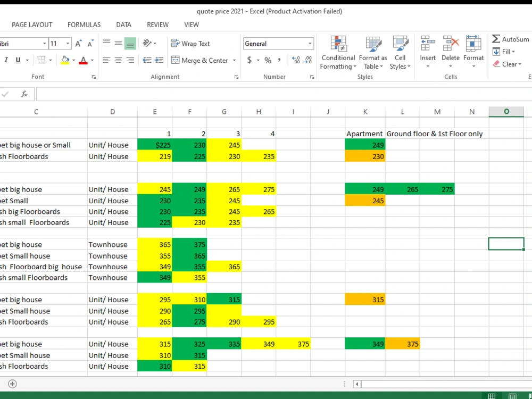
Task: Switch to Page Layout view in status bar
Action: coord(512,396)
